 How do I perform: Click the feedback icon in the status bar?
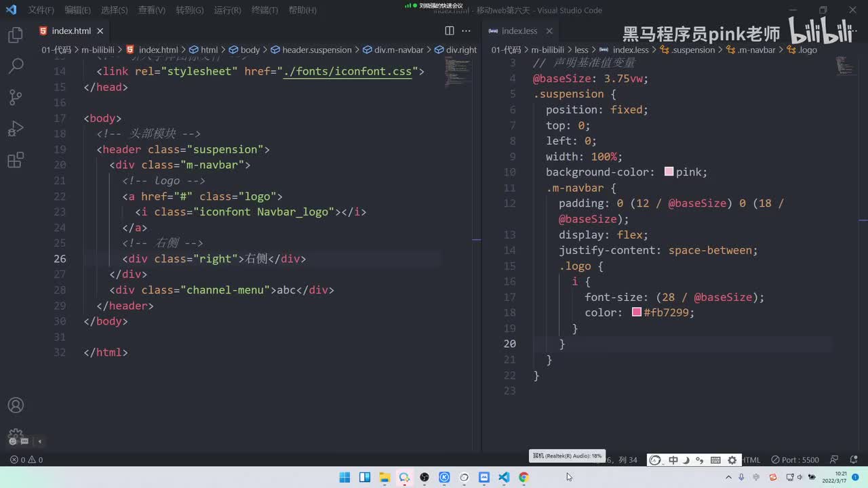[834, 460]
